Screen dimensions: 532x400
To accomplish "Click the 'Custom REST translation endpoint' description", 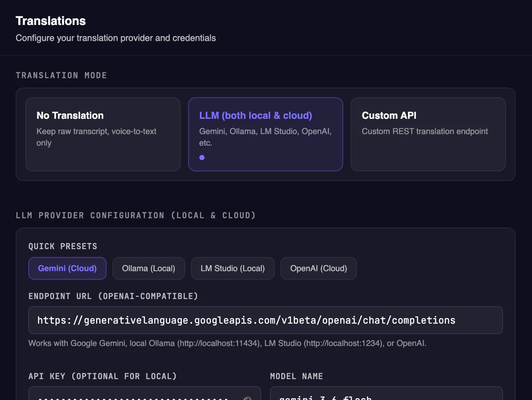I will (x=425, y=131).
